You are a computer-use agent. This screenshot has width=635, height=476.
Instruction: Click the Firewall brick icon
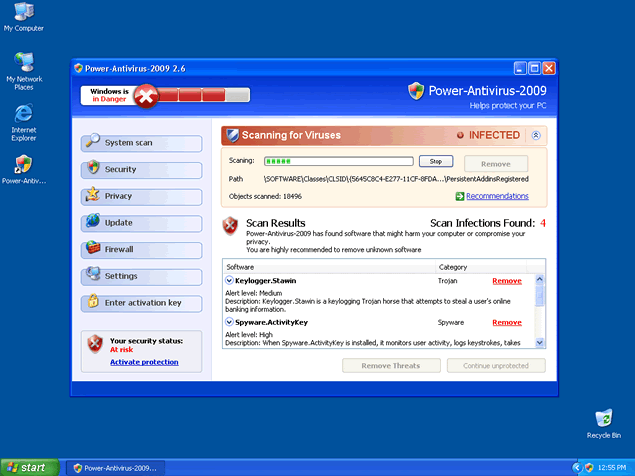[x=92, y=248]
